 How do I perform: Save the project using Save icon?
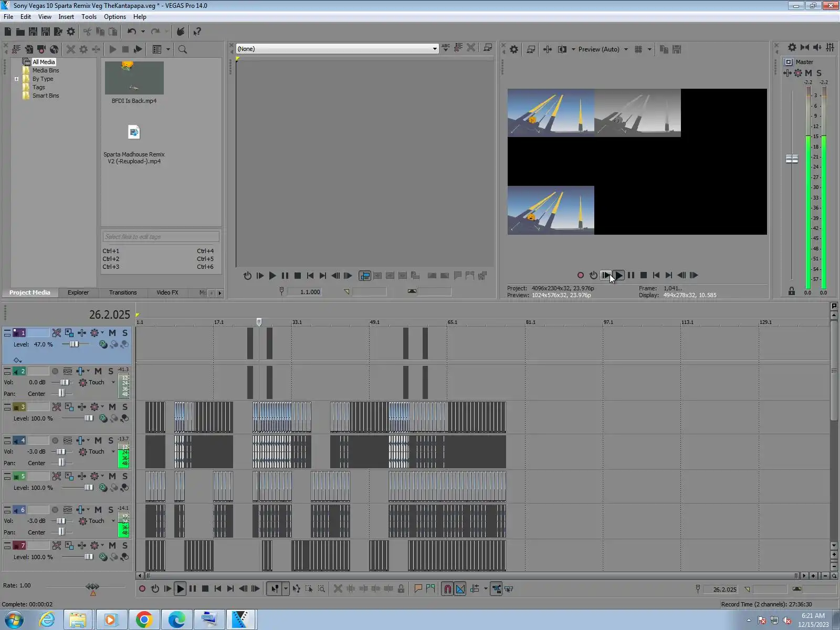pos(33,32)
